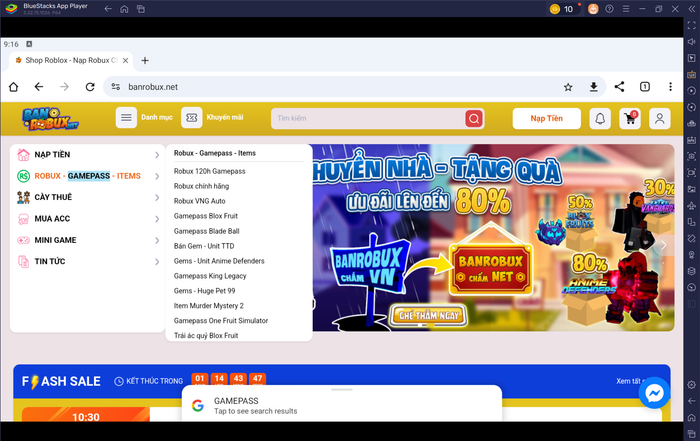
Task: Click the Ghé Thăm Ngay banner button
Action: [429, 316]
